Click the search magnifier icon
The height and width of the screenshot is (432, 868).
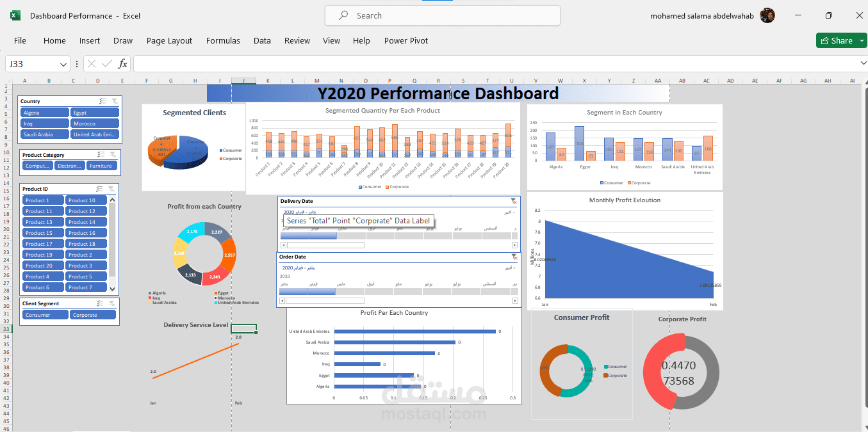click(x=343, y=15)
